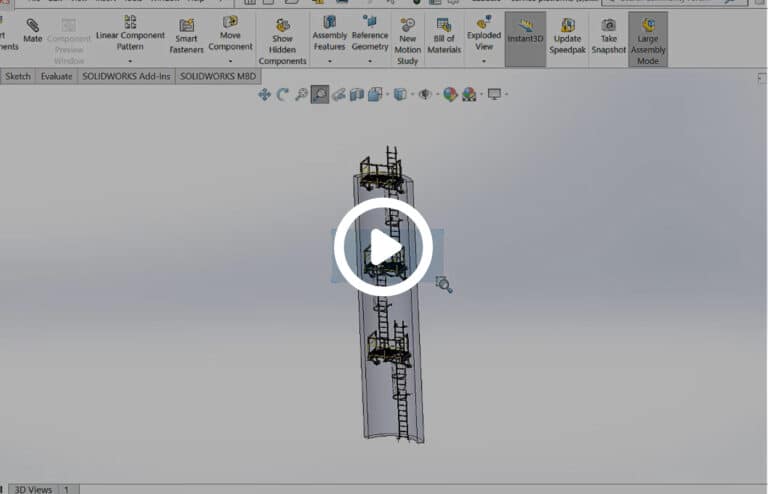768x494 pixels.
Task: Click the edit appearance color ball
Action: [450, 94]
